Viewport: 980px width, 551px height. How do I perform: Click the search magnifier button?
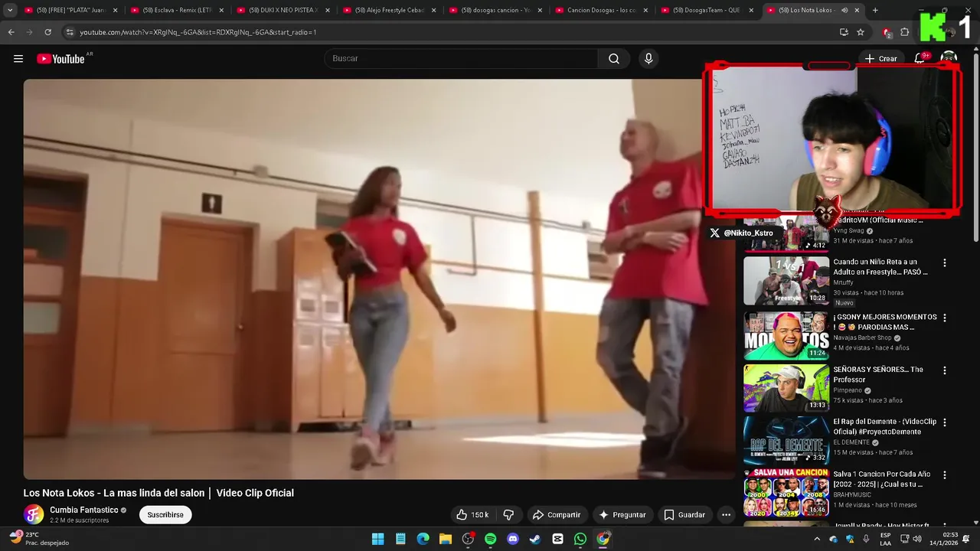614,59
